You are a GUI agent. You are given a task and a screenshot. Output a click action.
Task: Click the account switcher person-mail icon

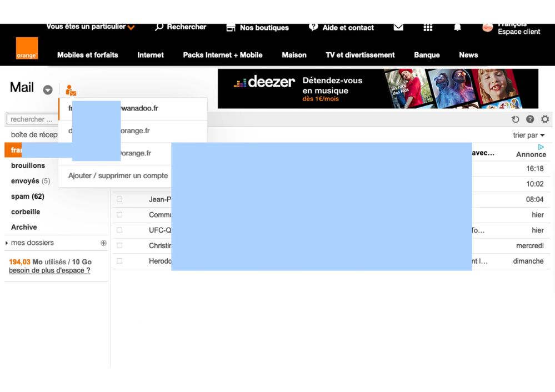click(x=71, y=90)
